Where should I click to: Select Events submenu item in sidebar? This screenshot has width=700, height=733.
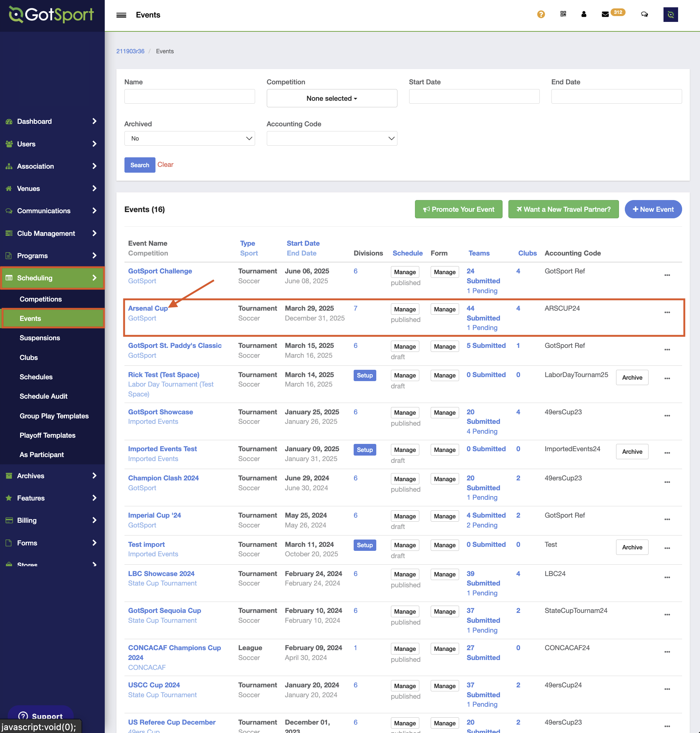pos(53,319)
